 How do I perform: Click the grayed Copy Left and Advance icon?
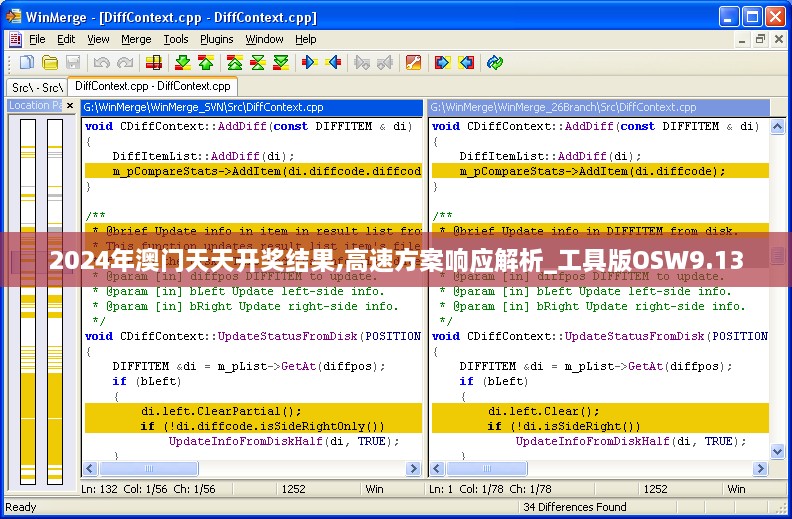pos(385,63)
